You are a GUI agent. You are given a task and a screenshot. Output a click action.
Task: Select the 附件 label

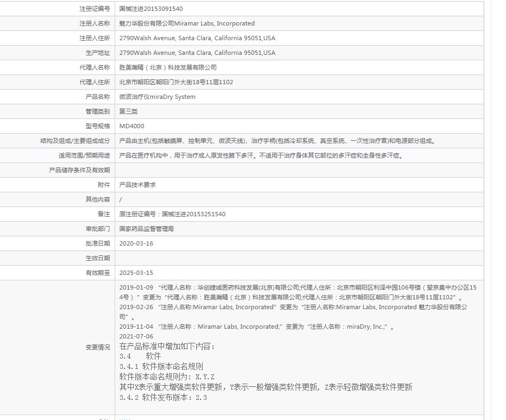104,185
